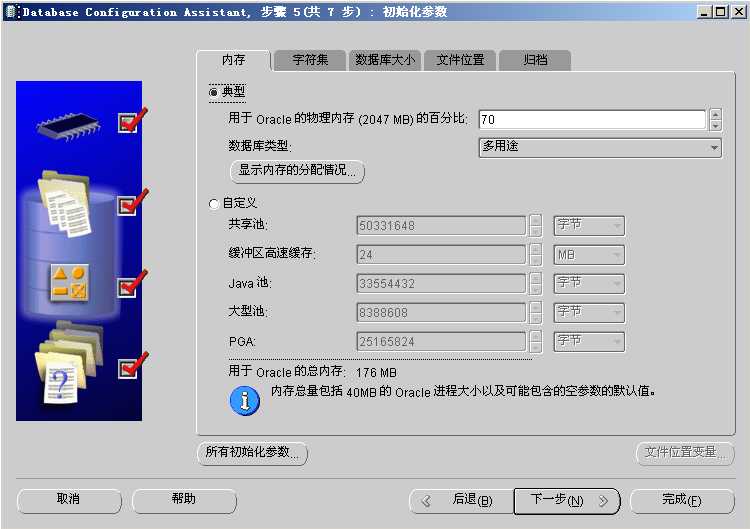Click the checkmark beside question mark document

(132, 366)
